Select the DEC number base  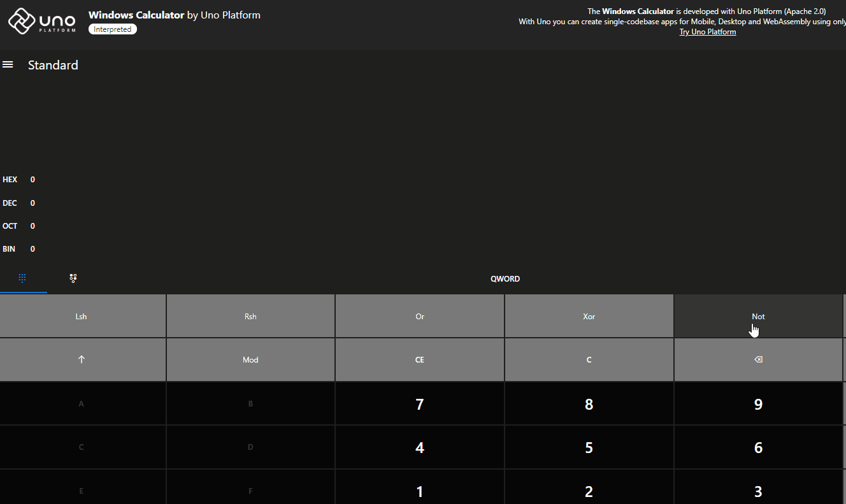point(9,203)
